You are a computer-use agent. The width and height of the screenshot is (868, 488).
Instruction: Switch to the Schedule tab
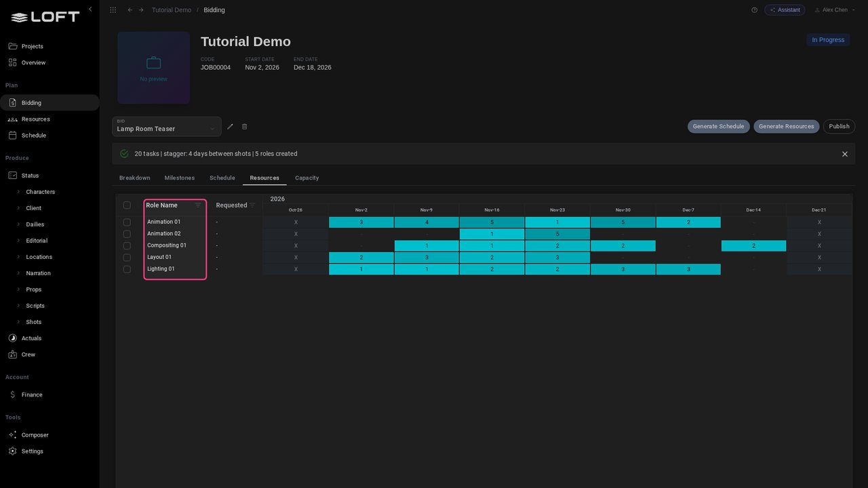(222, 178)
